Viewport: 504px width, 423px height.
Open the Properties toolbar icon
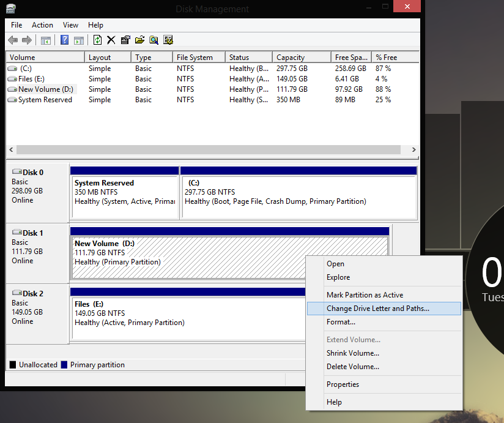(x=125, y=40)
